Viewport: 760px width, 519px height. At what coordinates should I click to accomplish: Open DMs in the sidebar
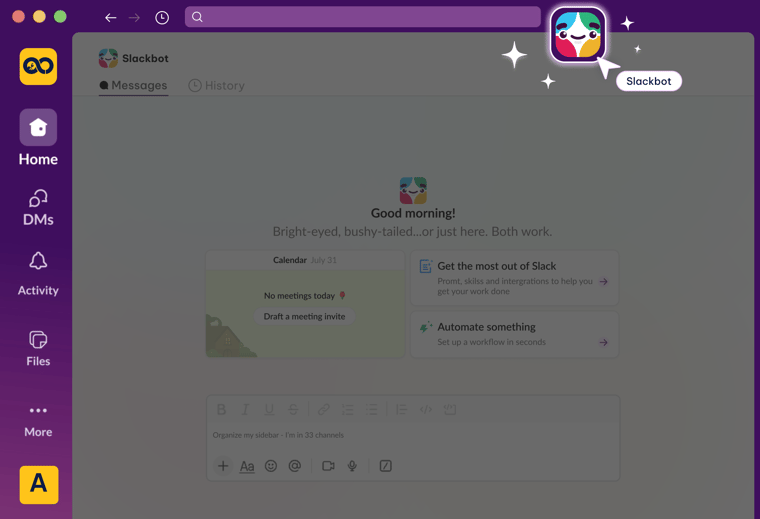pos(38,207)
